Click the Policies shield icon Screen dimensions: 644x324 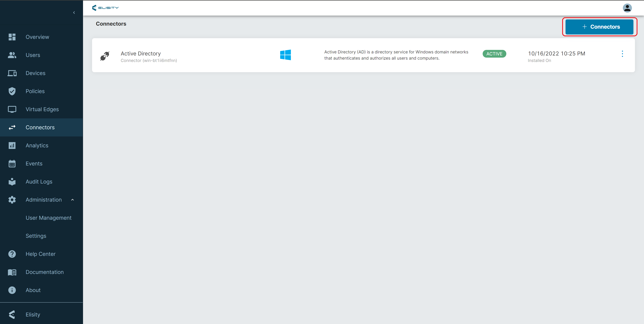coord(12,91)
